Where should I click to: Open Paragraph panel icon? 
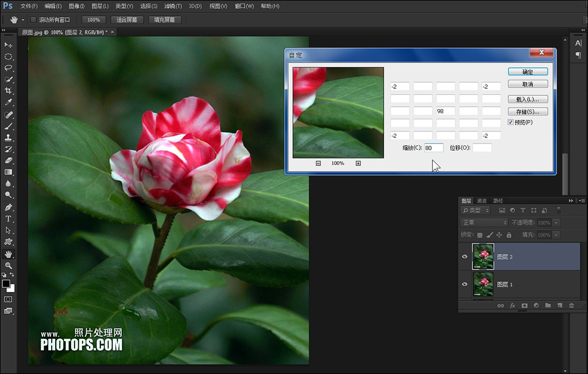(x=578, y=56)
